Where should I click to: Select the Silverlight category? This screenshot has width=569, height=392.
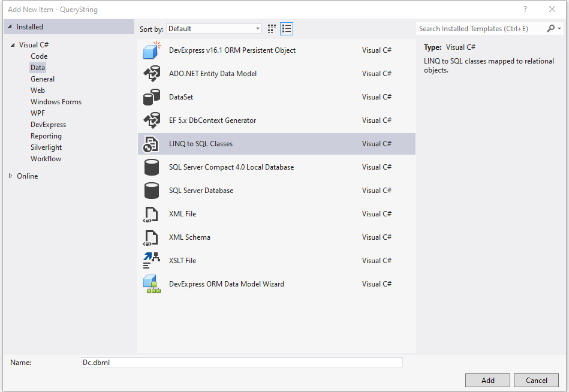click(46, 147)
